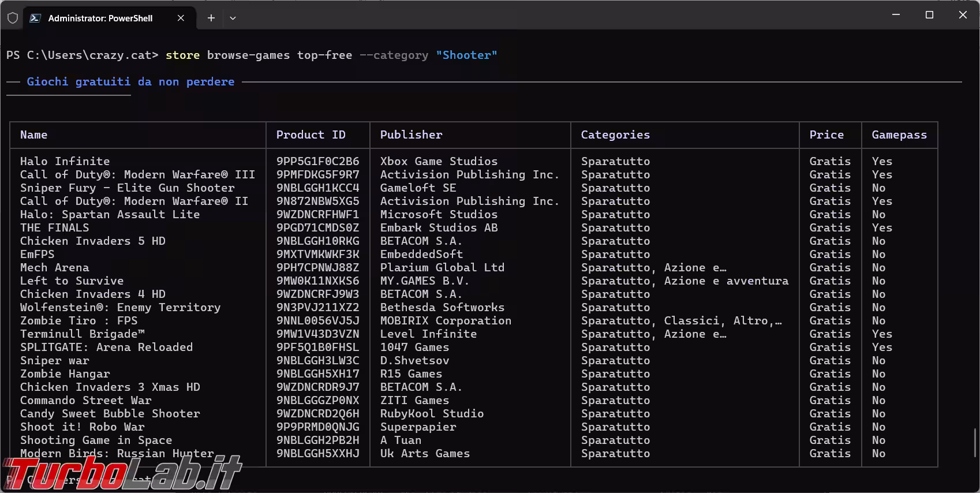Click the Halo Infinite game name
Image resolution: width=980 pixels, height=493 pixels.
coord(65,161)
